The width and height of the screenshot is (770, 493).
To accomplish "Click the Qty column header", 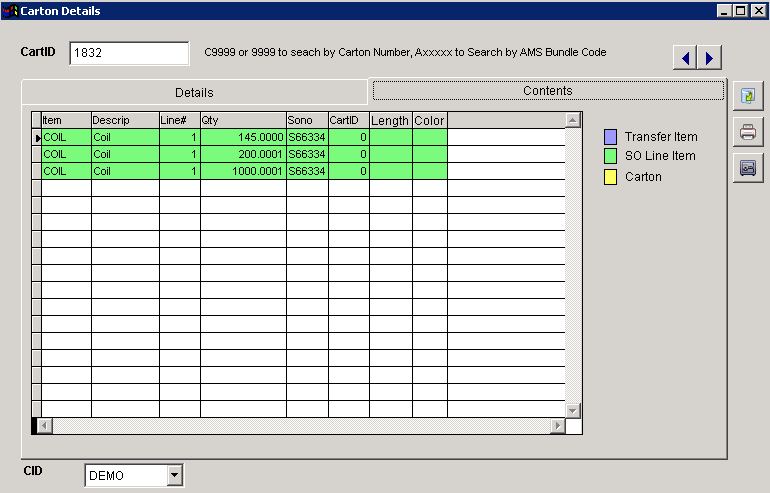I will point(243,120).
